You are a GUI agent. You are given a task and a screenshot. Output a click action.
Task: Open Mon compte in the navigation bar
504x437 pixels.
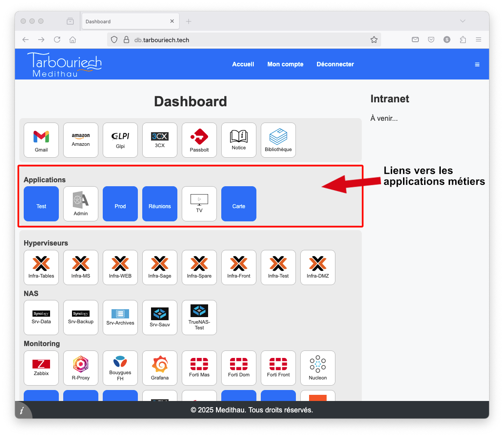[x=285, y=64]
